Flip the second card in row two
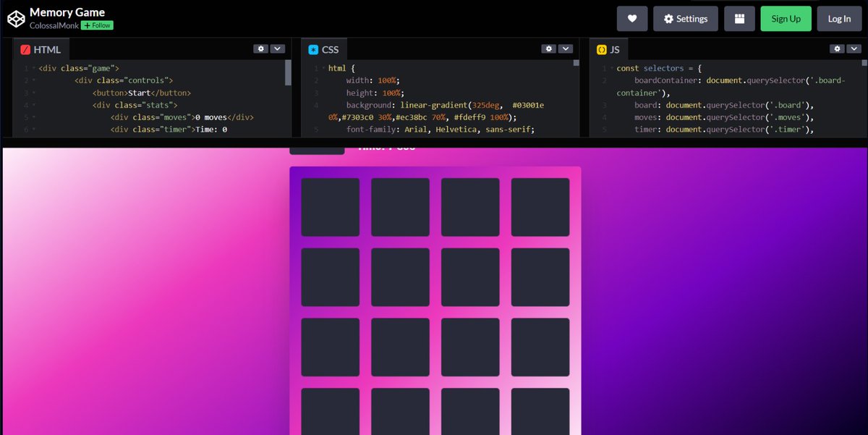This screenshot has width=868, height=435. coord(401,277)
